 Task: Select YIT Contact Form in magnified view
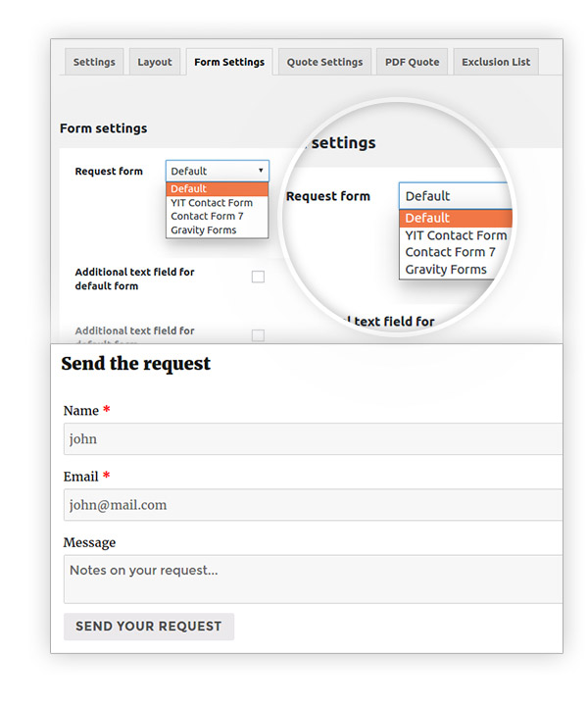(x=456, y=235)
